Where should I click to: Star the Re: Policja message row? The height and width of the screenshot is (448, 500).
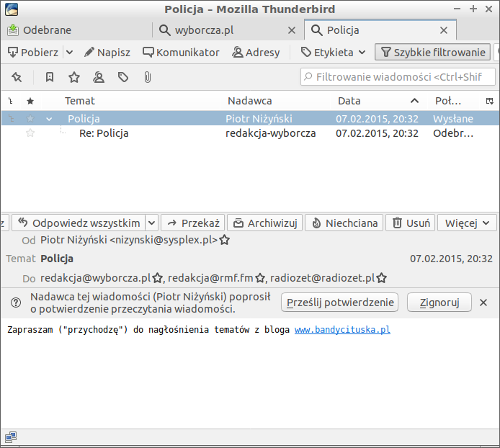30,133
